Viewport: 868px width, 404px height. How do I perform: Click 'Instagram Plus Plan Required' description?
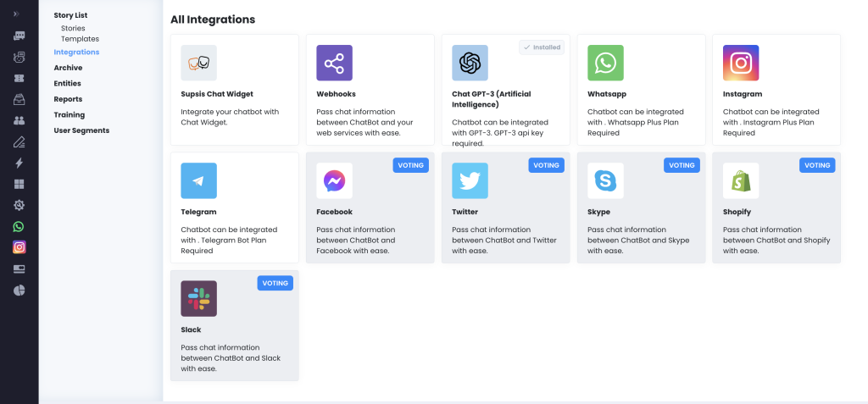pos(771,122)
